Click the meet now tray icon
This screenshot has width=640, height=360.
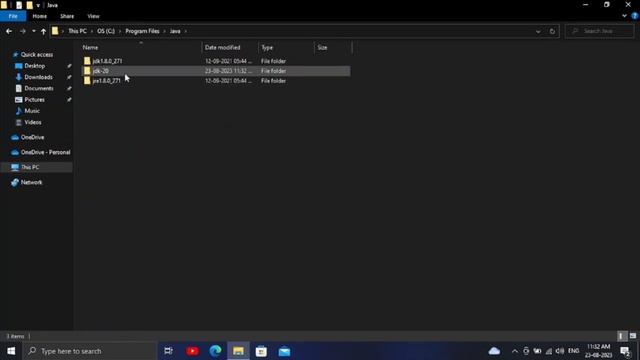tap(526, 351)
